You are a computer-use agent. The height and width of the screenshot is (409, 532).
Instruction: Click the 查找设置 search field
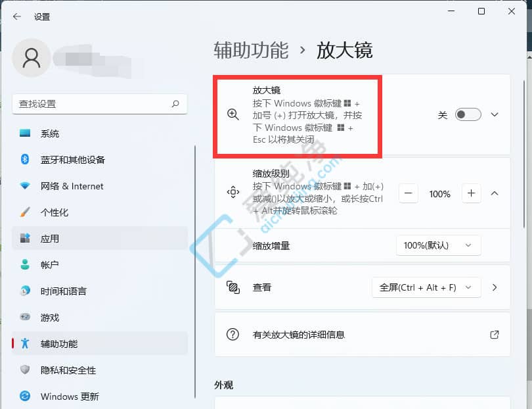(x=100, y=104)
